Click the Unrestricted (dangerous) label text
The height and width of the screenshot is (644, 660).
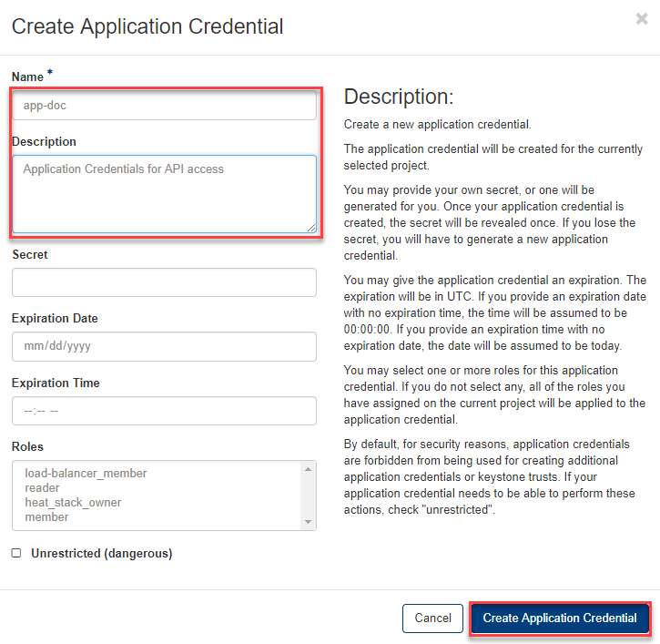(x=101, y=553)
